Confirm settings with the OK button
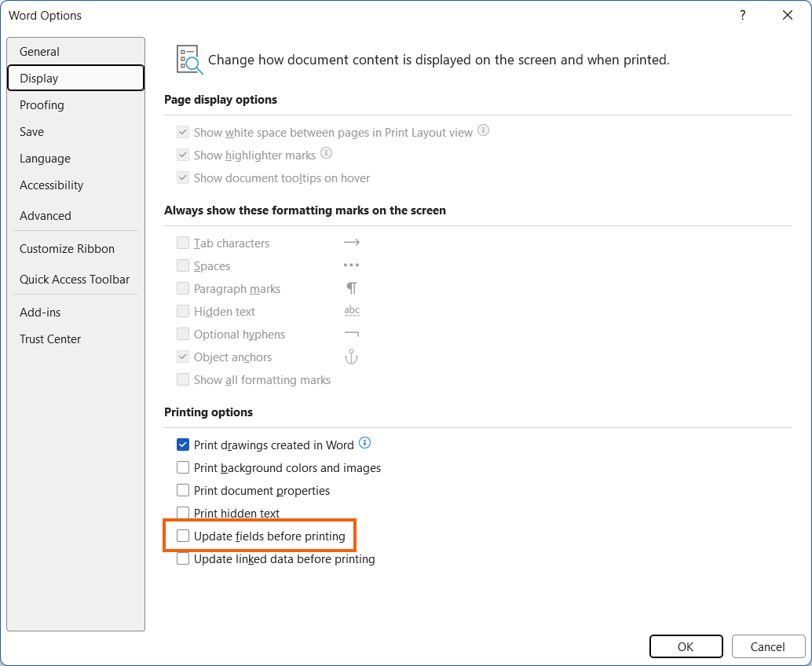Image resolution: width=812 pixels, height=666 pixels. [x=686, y=646]
